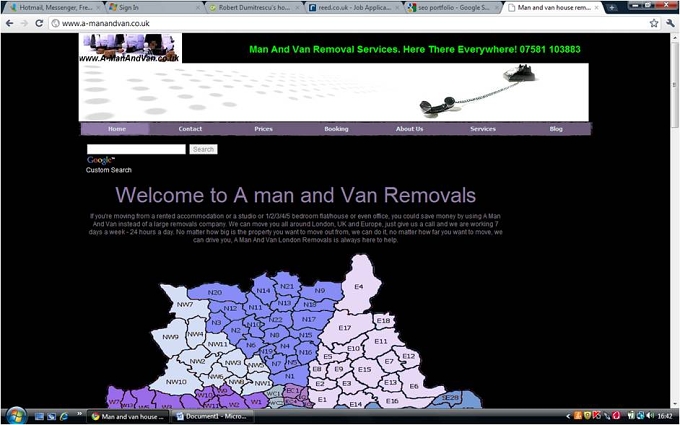Click the N17 map district
680x425 pixels.
pos(309,320)
